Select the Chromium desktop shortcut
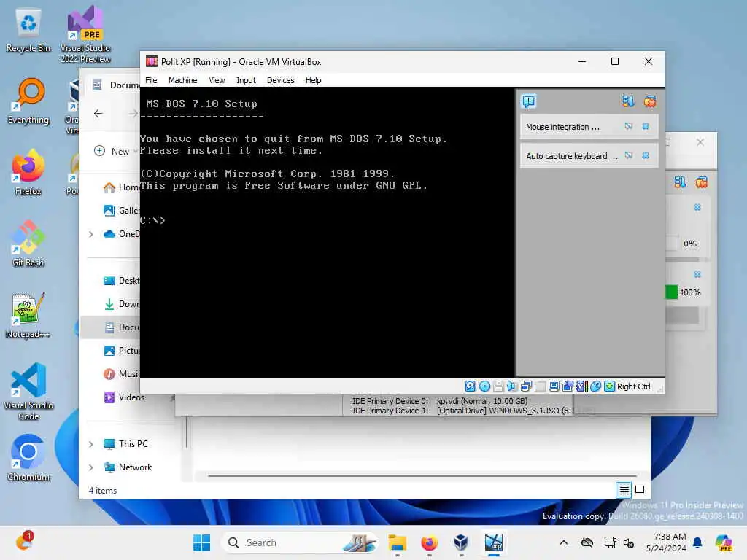Viewport: 747px width, 560px height. (28, 458)
